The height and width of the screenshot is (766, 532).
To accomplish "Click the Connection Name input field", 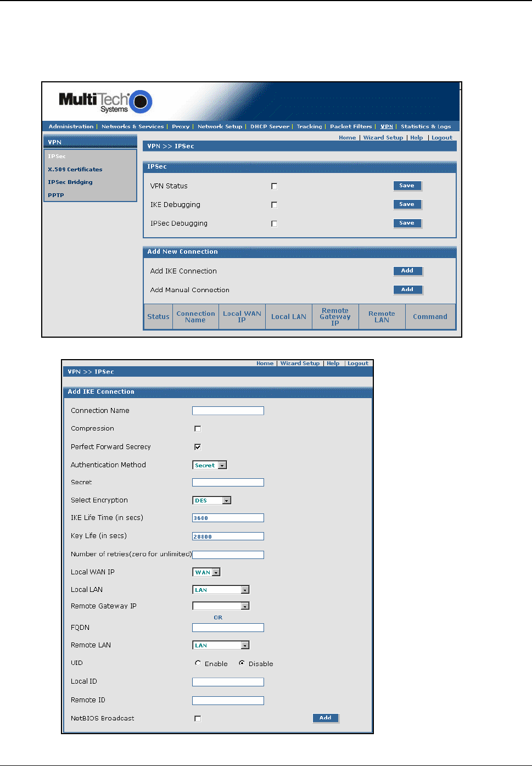I will (228, 411).
